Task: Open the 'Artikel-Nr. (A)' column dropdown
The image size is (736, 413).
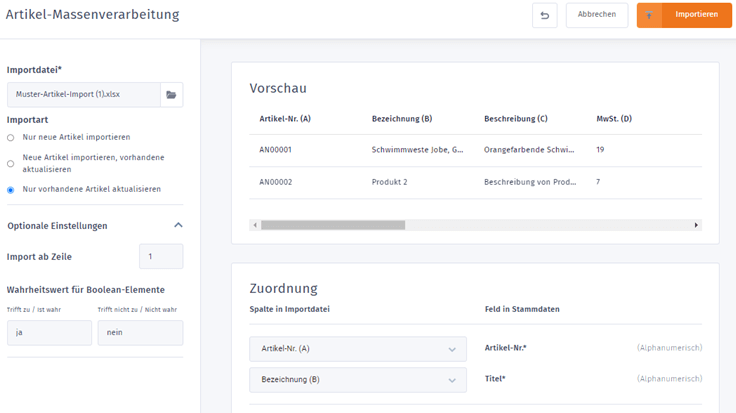Action: (x=358, y=349)
